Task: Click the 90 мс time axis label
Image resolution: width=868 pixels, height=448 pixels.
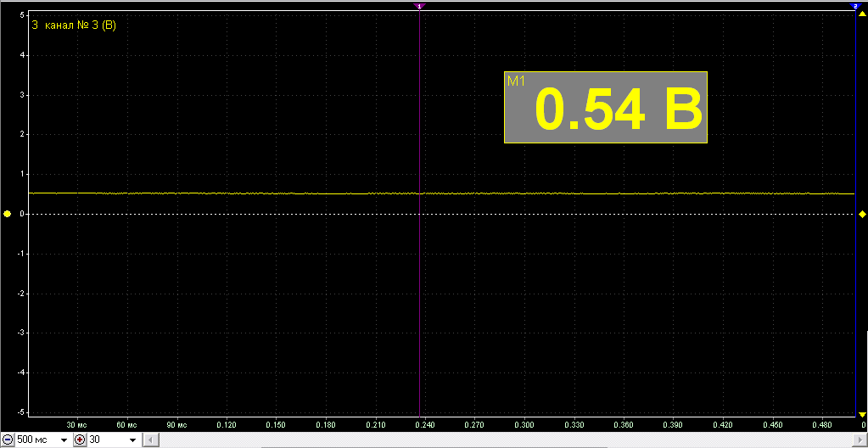Action: point(176,425)
